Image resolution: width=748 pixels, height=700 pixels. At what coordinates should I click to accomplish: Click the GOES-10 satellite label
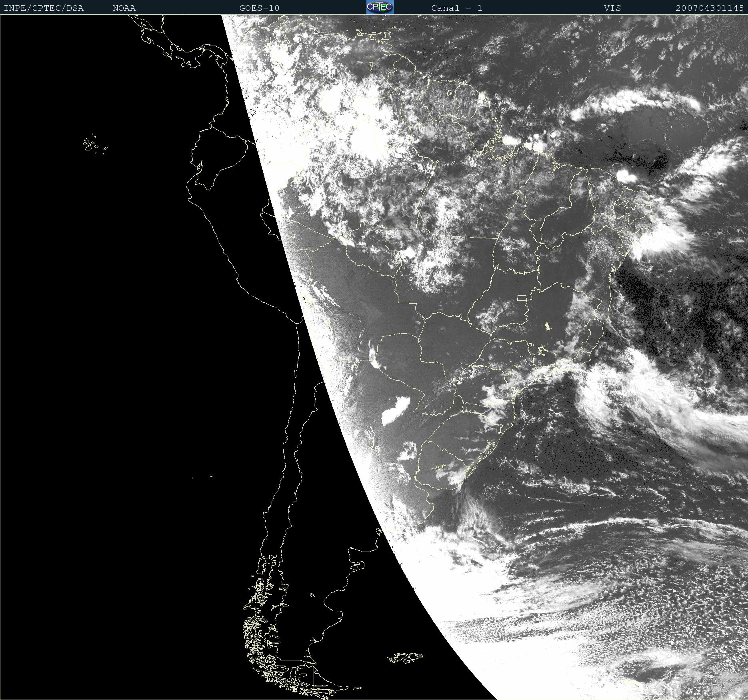click(x=260, y=8)
